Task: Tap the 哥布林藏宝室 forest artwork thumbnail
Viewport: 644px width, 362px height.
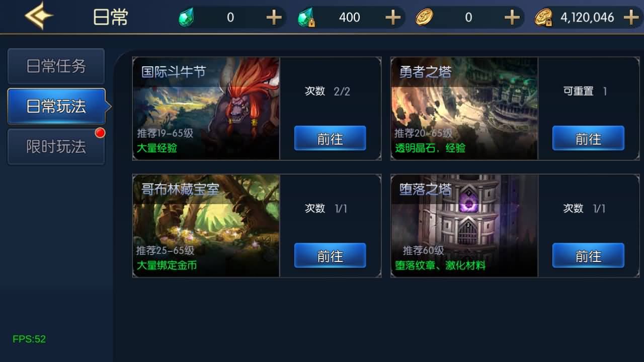Action: click(206, 226)
